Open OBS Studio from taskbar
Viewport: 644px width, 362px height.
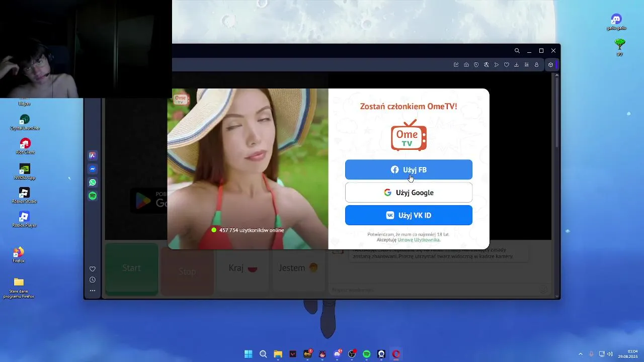point(352,354)
